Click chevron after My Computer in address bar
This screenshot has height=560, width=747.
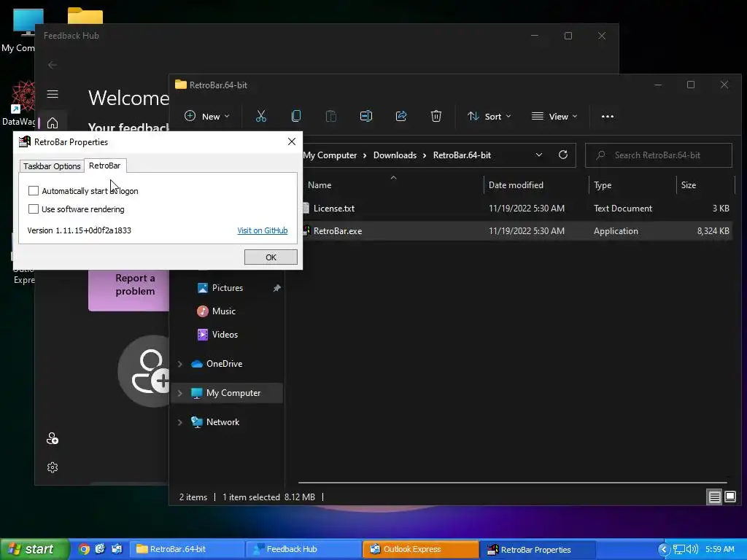pos(365,155)
